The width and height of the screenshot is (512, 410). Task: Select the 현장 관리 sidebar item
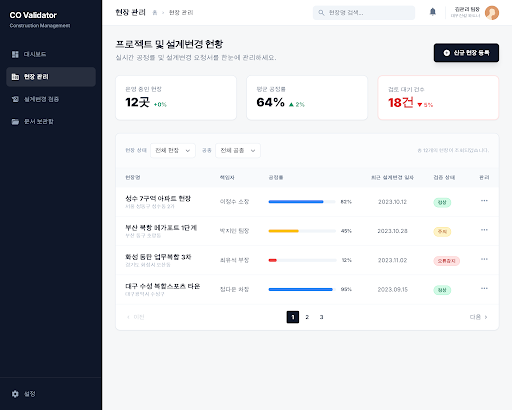(x=51, y=77)
